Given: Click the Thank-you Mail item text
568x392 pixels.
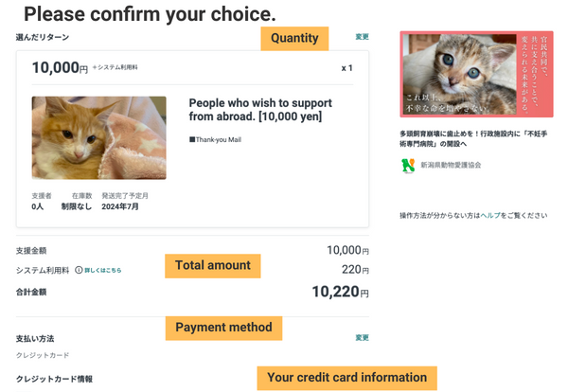Looking at the screenshot, I should pos(218,139).
